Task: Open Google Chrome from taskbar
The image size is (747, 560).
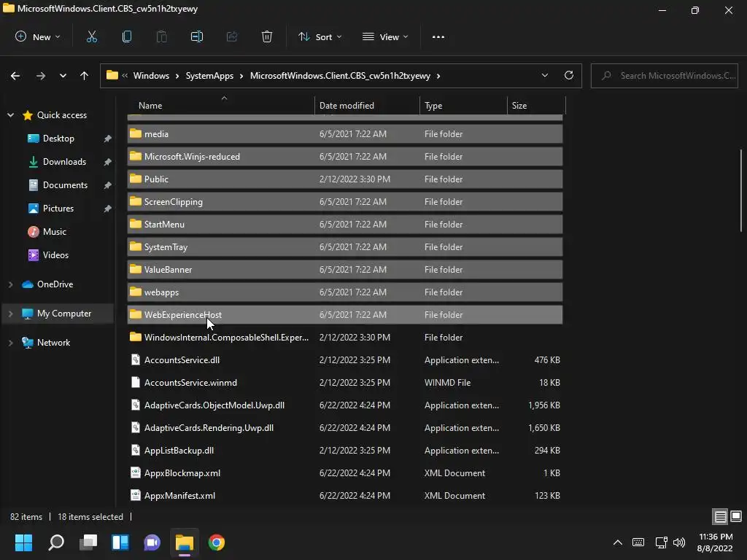Action: point(216,542)
